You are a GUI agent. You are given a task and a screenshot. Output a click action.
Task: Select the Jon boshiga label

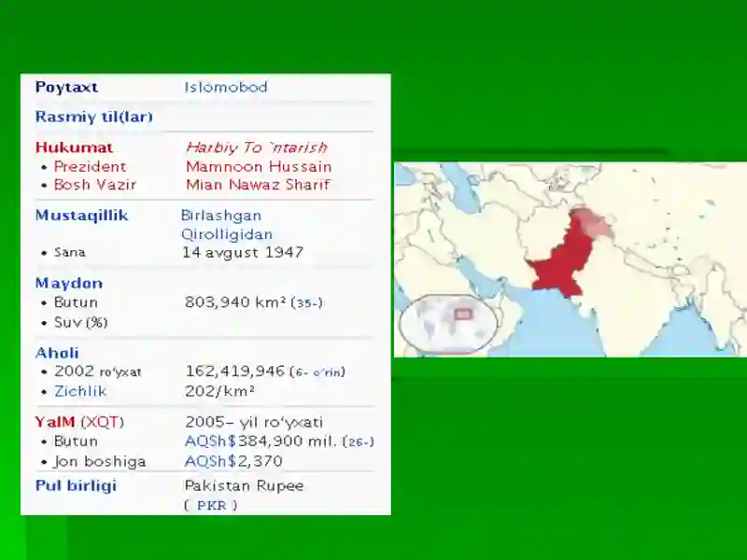coord(100,461)
